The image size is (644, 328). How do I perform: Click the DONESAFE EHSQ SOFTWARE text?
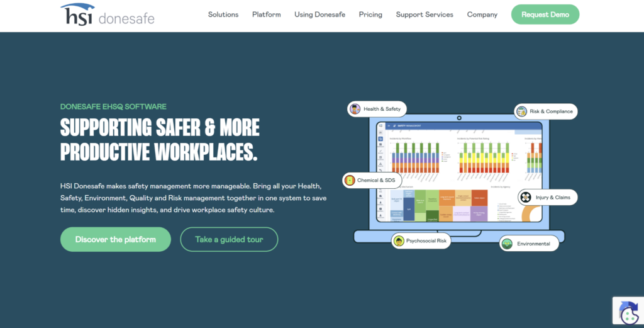[113, 106]
